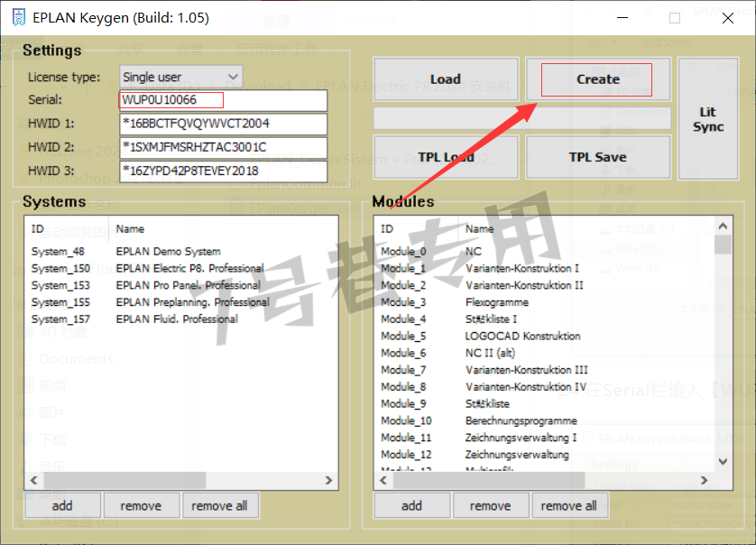Click the Modules list right scroll arrow
756x545 pixels.
click(704, 480)
